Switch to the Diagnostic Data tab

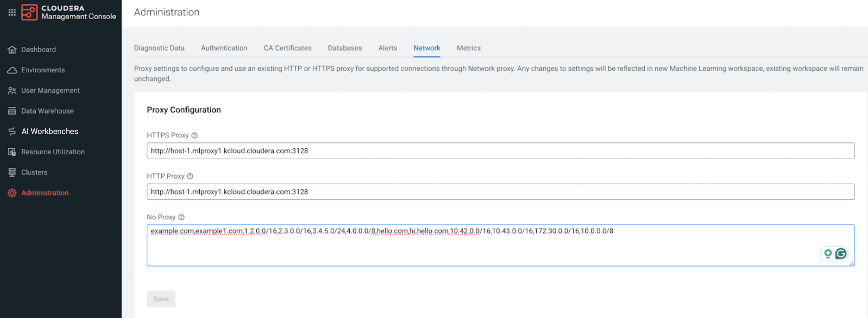159,48
